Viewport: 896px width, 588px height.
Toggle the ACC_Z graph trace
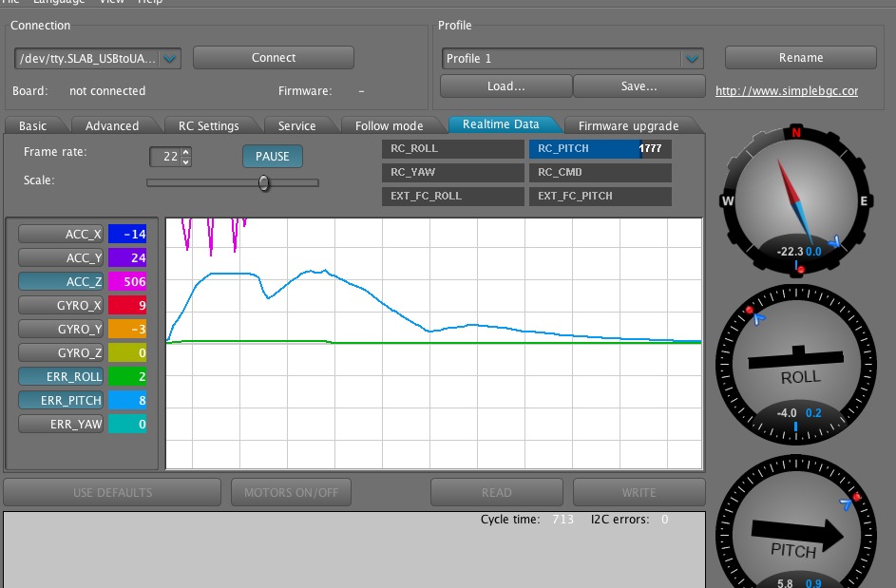click(x=60, y=282)
